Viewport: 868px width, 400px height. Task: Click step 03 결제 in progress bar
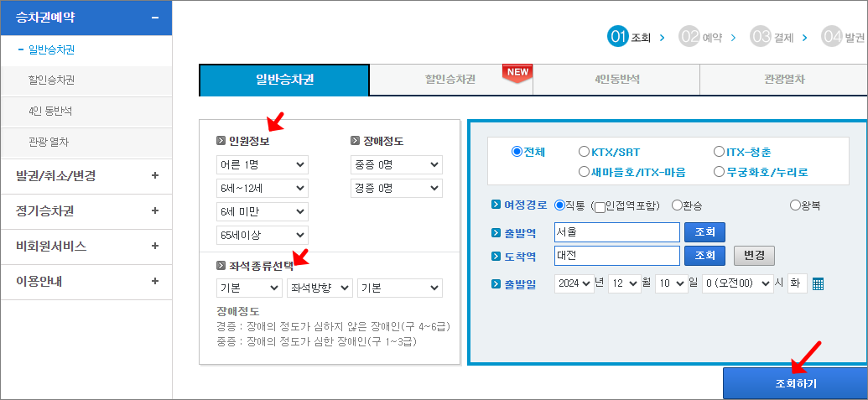pos(772,38)
